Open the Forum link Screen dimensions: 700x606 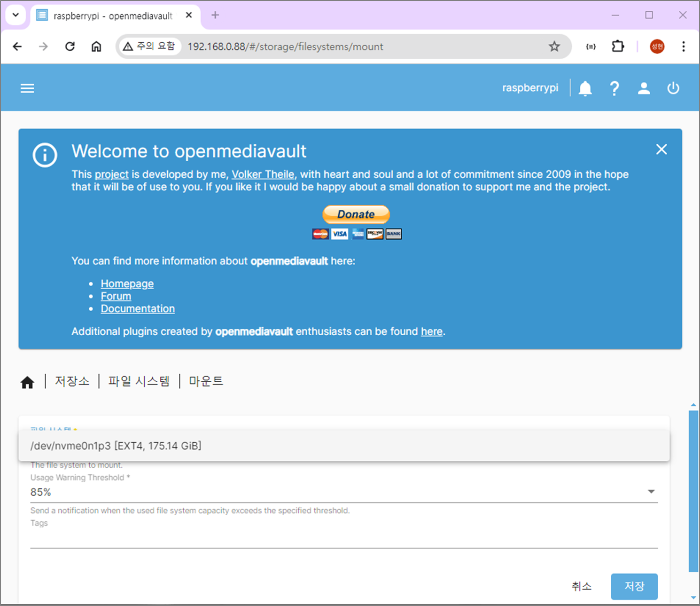point(116,296)
